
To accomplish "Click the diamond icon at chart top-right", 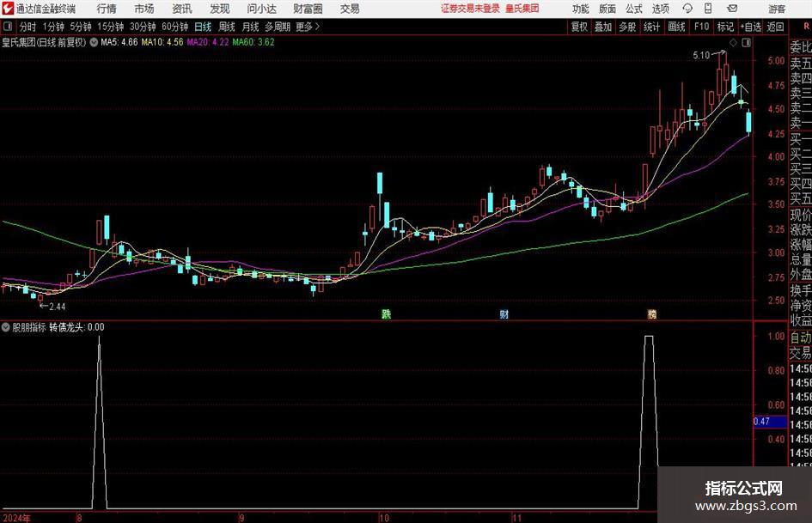I will (733, 43).
